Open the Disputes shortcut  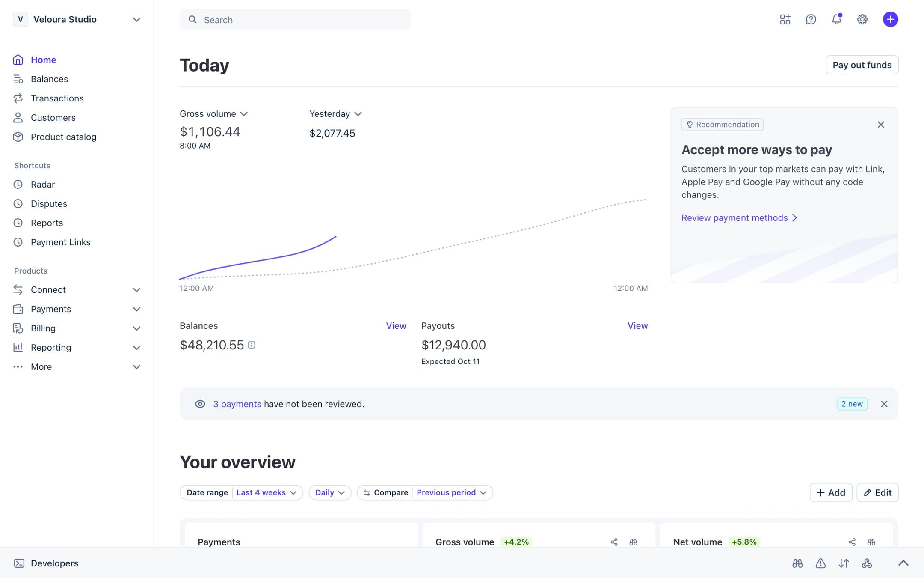49,204
